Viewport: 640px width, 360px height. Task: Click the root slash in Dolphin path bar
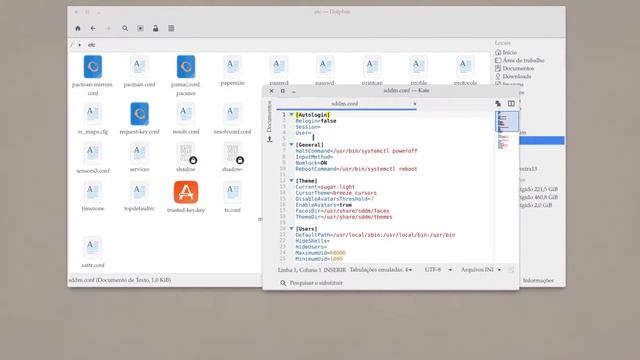tap(71, 45)
